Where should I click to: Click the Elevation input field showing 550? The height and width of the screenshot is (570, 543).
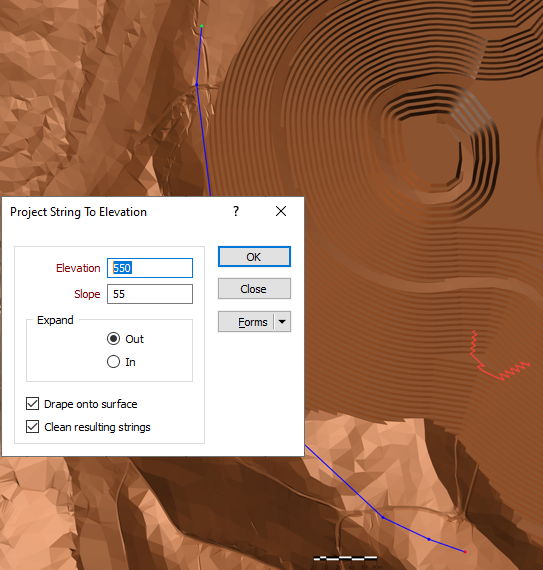pyautogui.click(x=150, y=268)
